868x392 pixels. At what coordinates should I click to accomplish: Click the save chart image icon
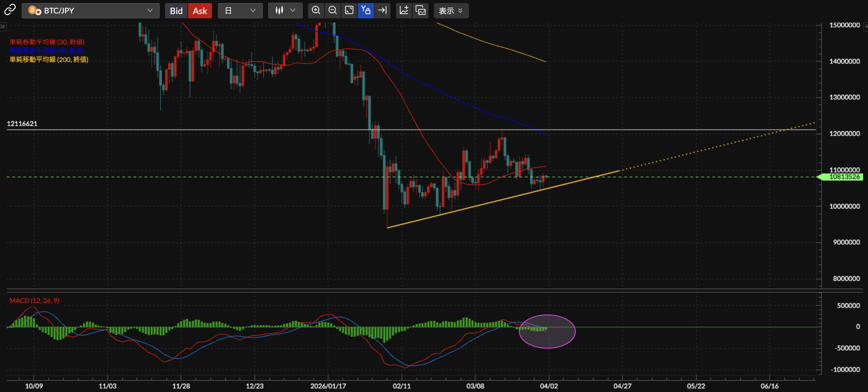[420, 10]
